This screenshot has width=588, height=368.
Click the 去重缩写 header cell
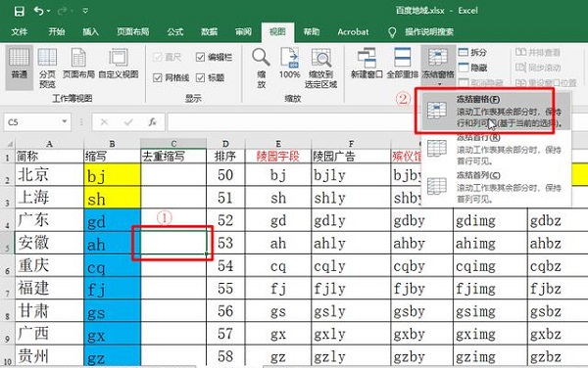coord(173,157)
